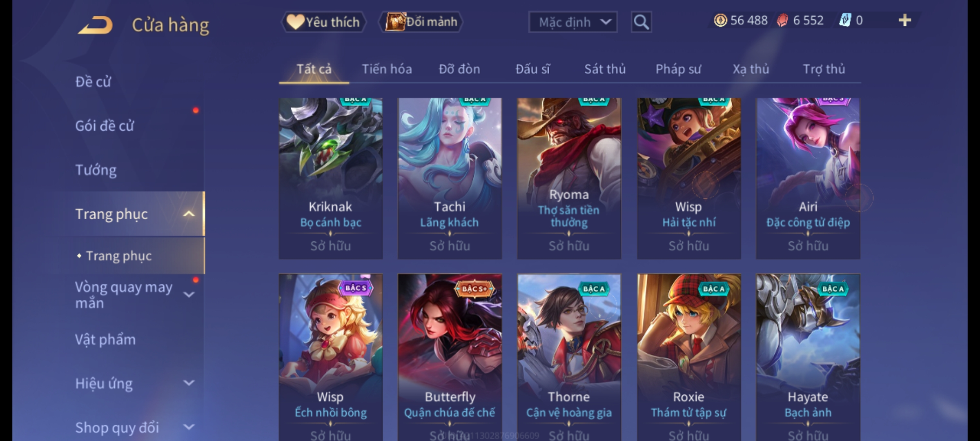980x441 pixels.
Task: Collapse the Trang phục sidebar section
Action: (x=189, y=214)
